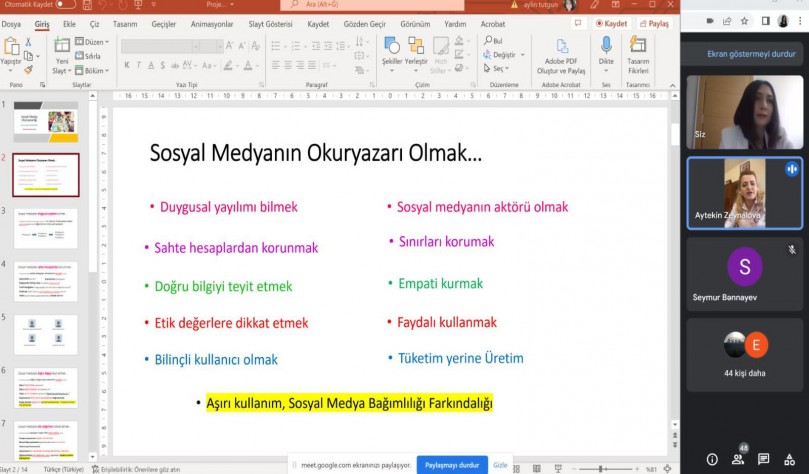Screen dimensions: 809x474
Task: Open Tasarım Fikirleri designer icon
Action: (638, 45)
